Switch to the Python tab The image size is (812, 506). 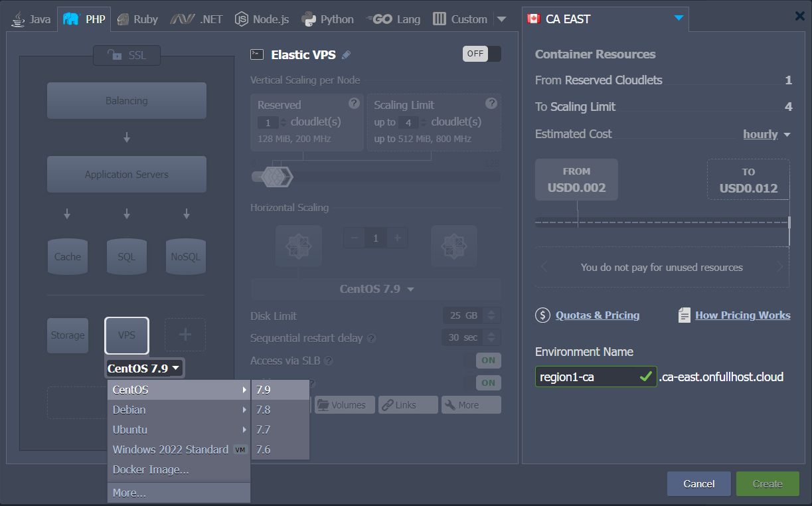coord(328,19)
